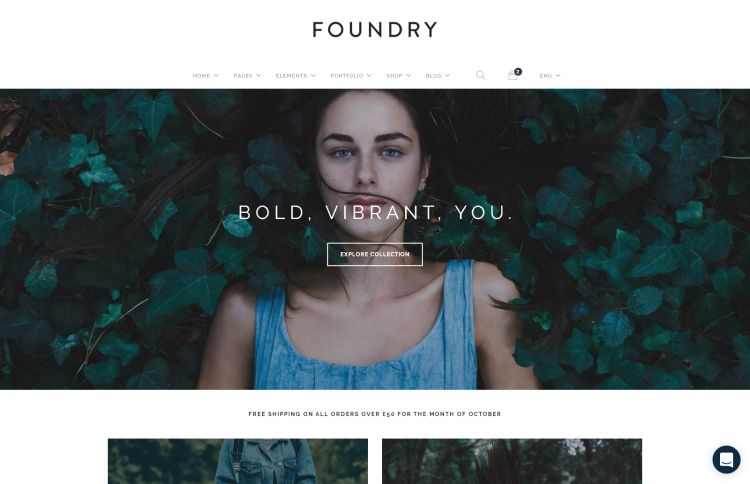Expand the Portfolio dropdown chevron
The width and height of the screenshot is (750, 484).
tap(369, 76)
